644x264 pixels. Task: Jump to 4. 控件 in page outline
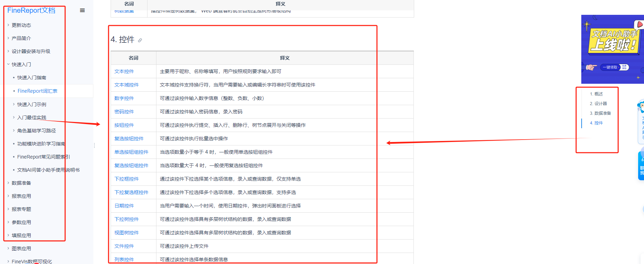click(596, 123)
